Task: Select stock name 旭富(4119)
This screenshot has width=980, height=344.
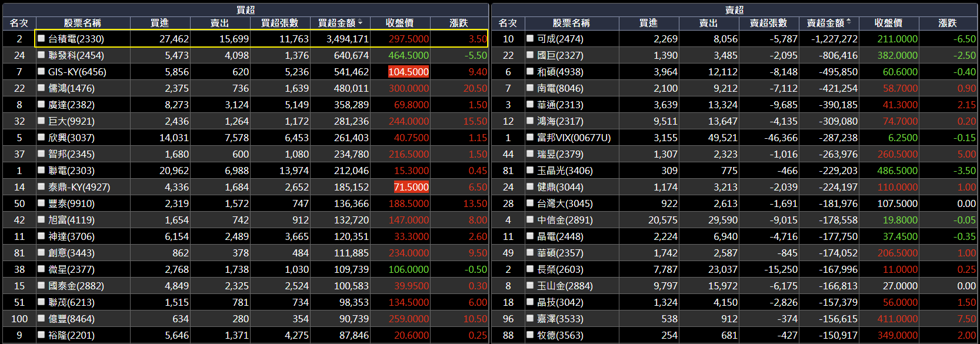Action: point(71,219)
